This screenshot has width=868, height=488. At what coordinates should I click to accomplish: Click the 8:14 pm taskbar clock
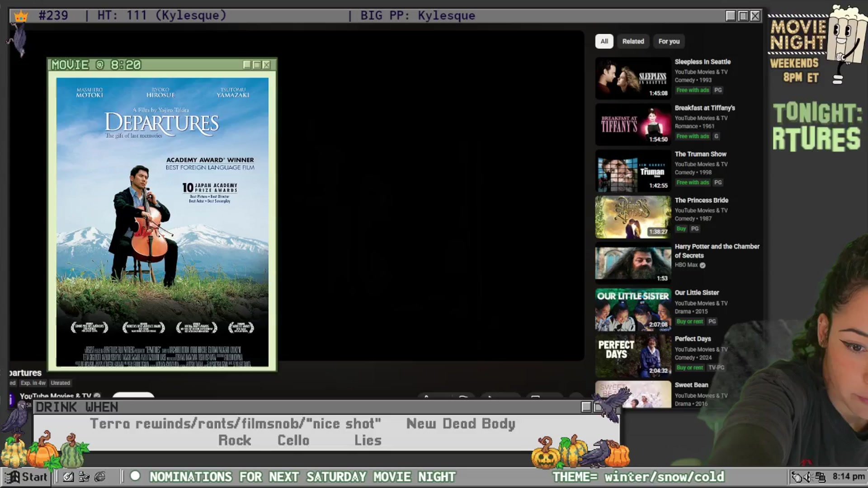click(x=849, y=476)
